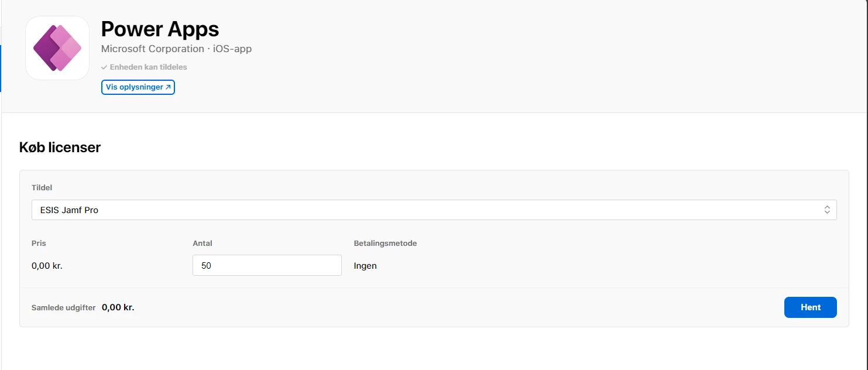Click the Microsoft Corporation · iOS-app subtitle
This screenshot has width=868, height=370.
click(x=176, y=49)
